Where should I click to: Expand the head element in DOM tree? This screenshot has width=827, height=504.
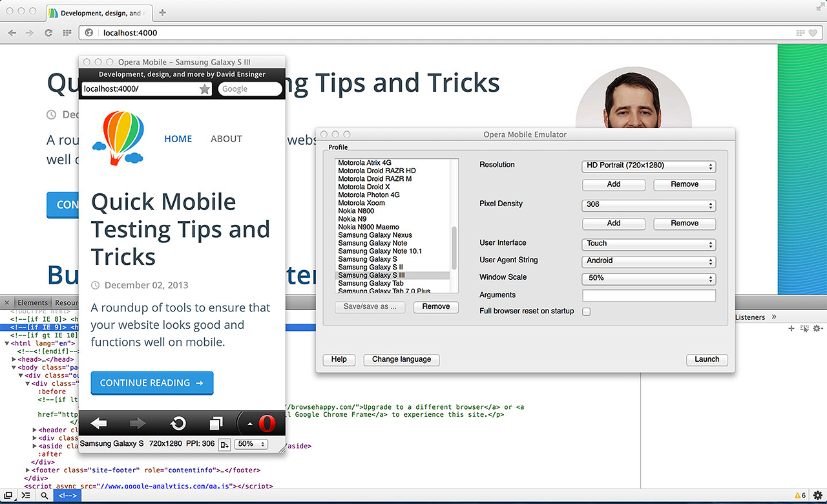14,359
